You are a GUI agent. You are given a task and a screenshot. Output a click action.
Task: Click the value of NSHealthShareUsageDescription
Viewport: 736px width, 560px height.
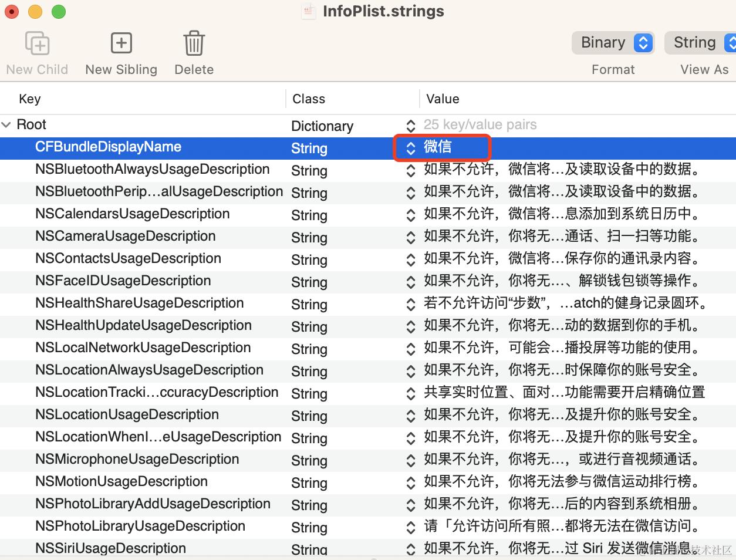click(566, 303)
